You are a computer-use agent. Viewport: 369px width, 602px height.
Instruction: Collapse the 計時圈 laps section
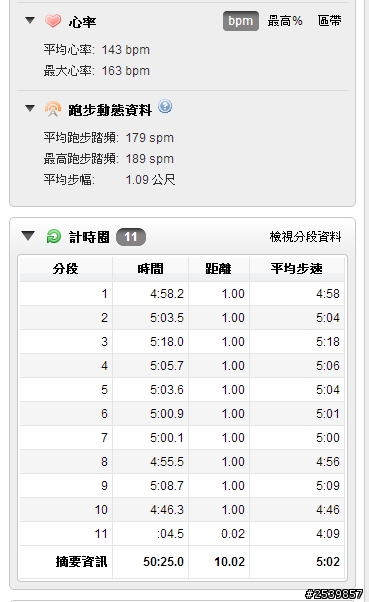(28, 236)
